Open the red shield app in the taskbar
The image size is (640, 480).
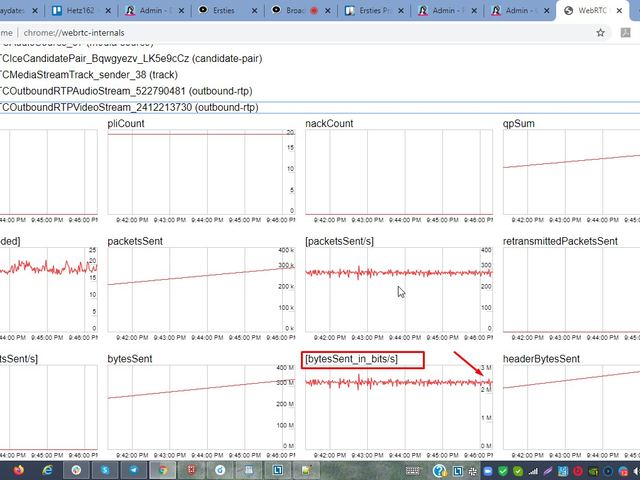(192, 471)
